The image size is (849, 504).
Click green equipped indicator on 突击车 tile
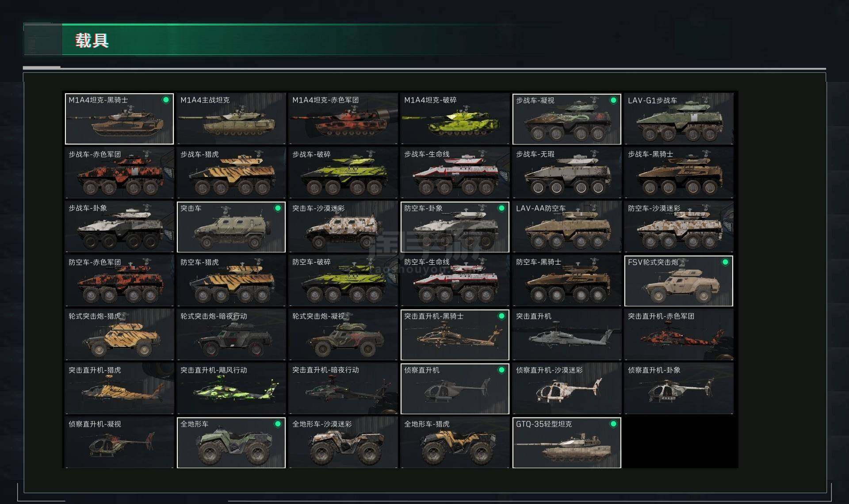(278, 208)
